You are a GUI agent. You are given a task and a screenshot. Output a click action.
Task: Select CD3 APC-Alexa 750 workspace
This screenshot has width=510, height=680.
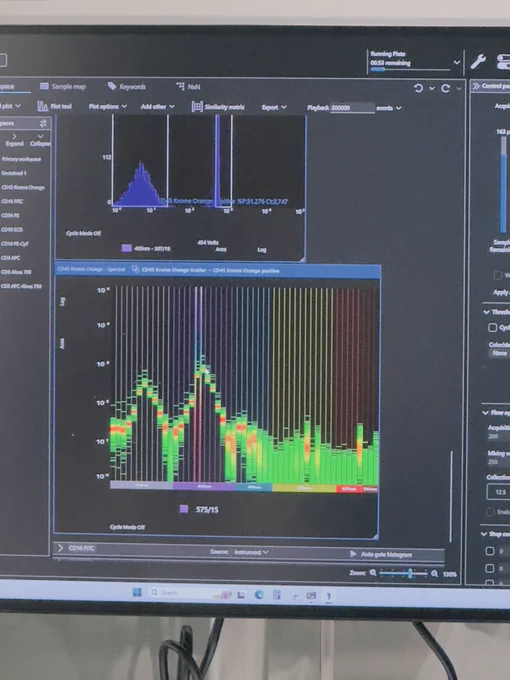(21, 286)
